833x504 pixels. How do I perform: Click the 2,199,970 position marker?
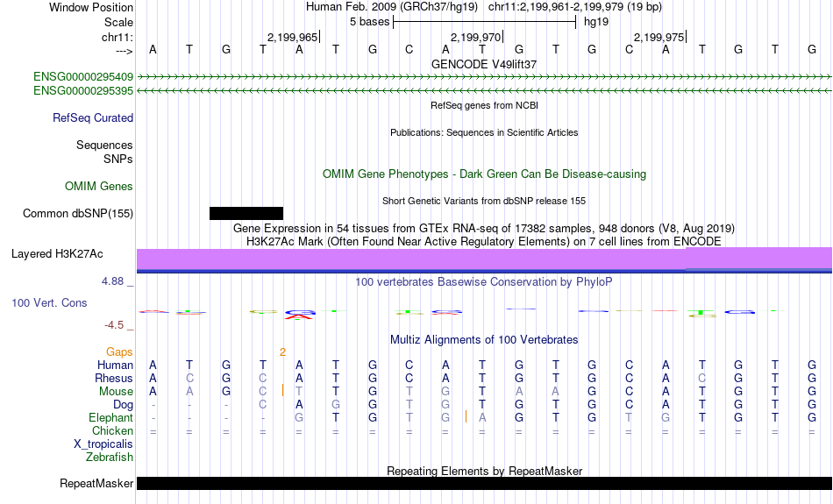475,37
